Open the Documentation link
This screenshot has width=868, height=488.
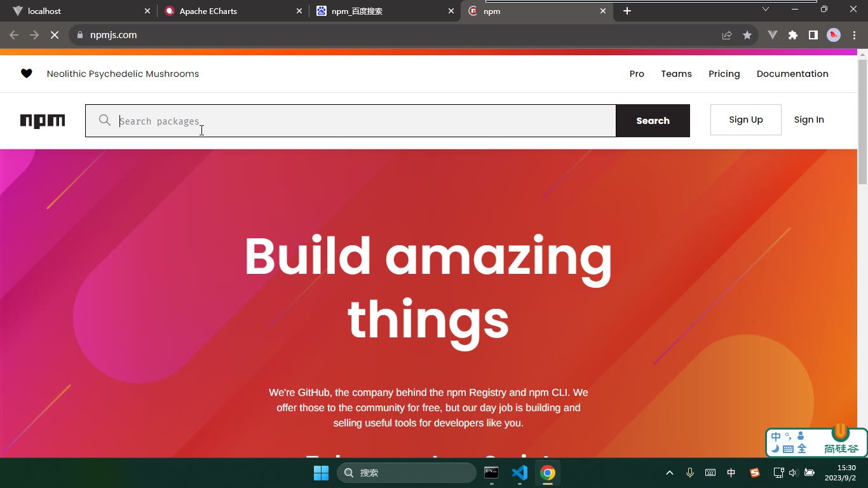[792, 74]
